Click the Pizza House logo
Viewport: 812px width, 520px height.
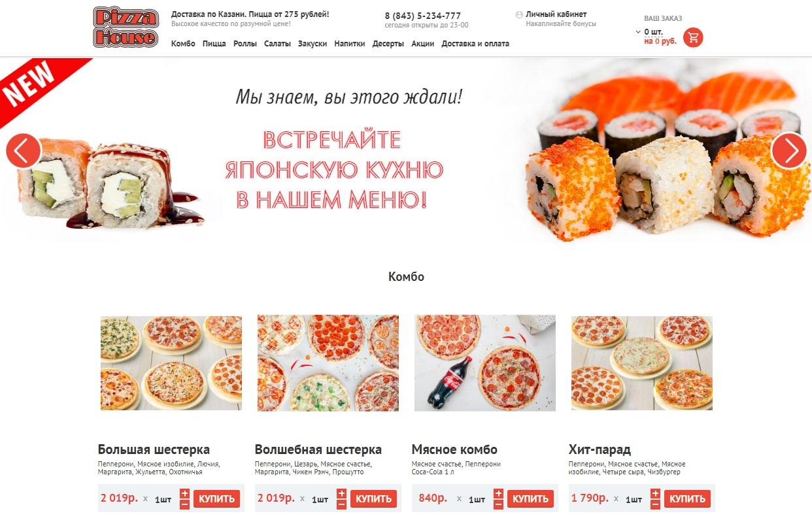point(126,27)
